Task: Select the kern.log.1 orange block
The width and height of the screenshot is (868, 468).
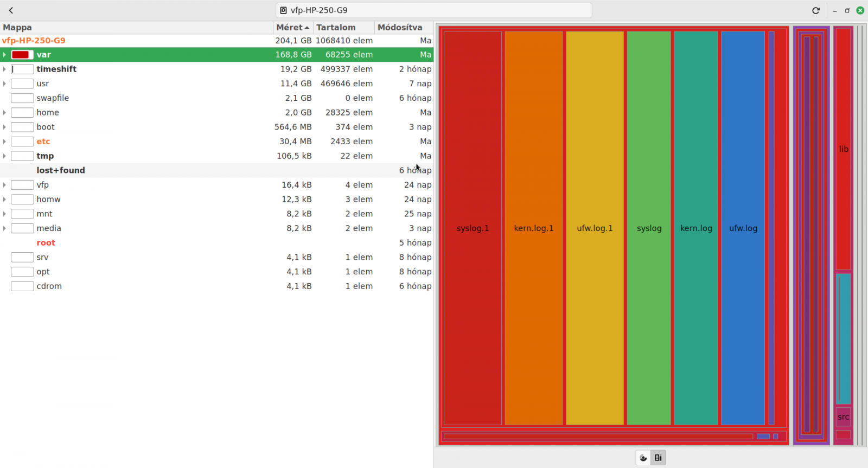Action: click(x=534, y=228)
